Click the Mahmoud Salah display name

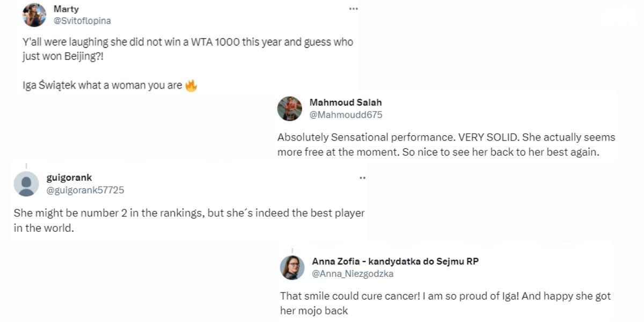346,103
